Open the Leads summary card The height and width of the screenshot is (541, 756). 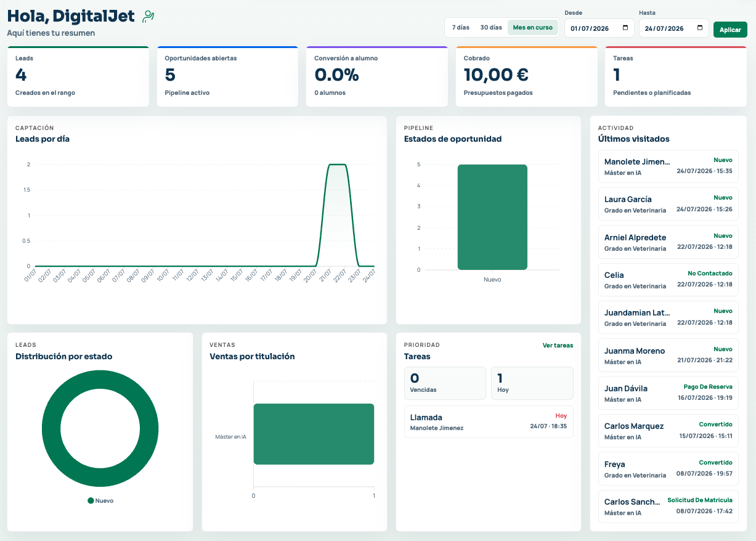click(x=78, y=76)
